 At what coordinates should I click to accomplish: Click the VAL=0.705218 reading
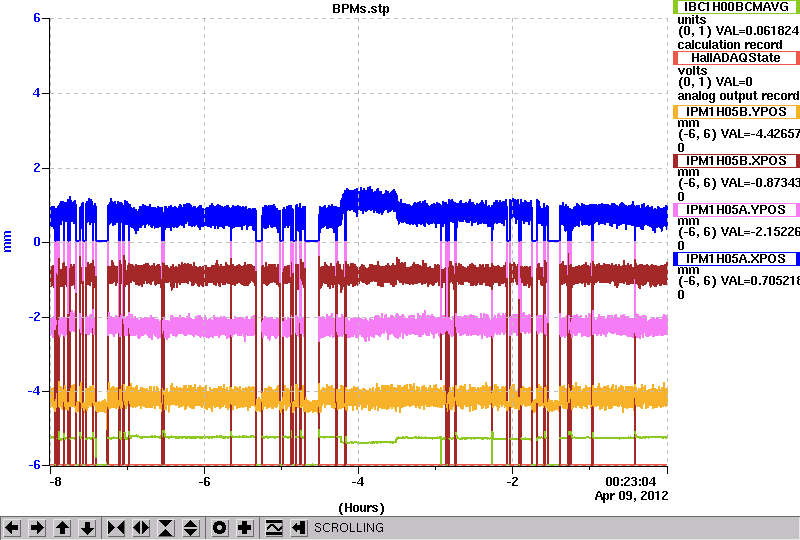coord(759,281)
